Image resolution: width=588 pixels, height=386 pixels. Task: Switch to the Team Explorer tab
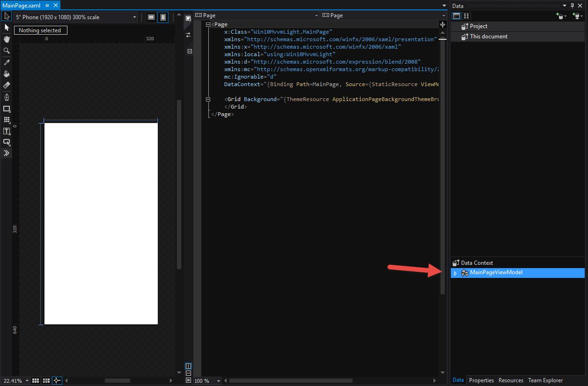(x=545, y=380)
